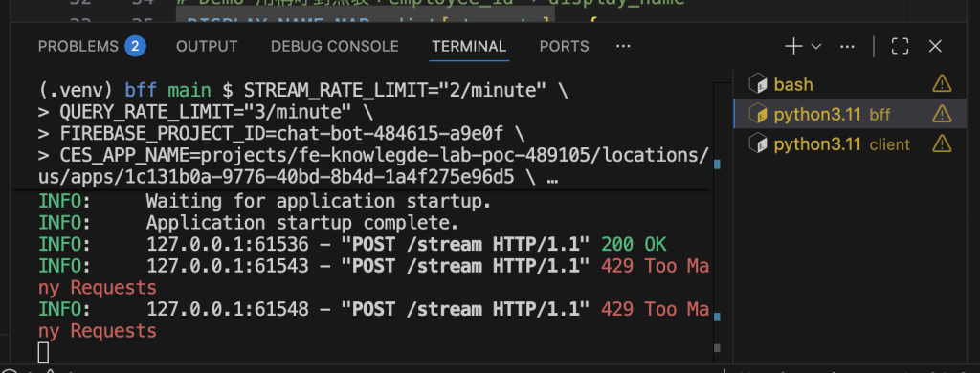Maximize the panel size
Image resolution: width=980 pixels, height=373 pixels.
tap(900, 46)
